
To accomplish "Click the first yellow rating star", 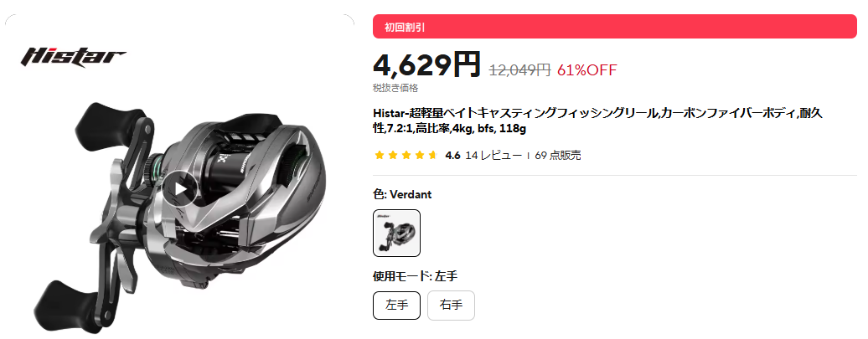I will [x=380, y=156].
